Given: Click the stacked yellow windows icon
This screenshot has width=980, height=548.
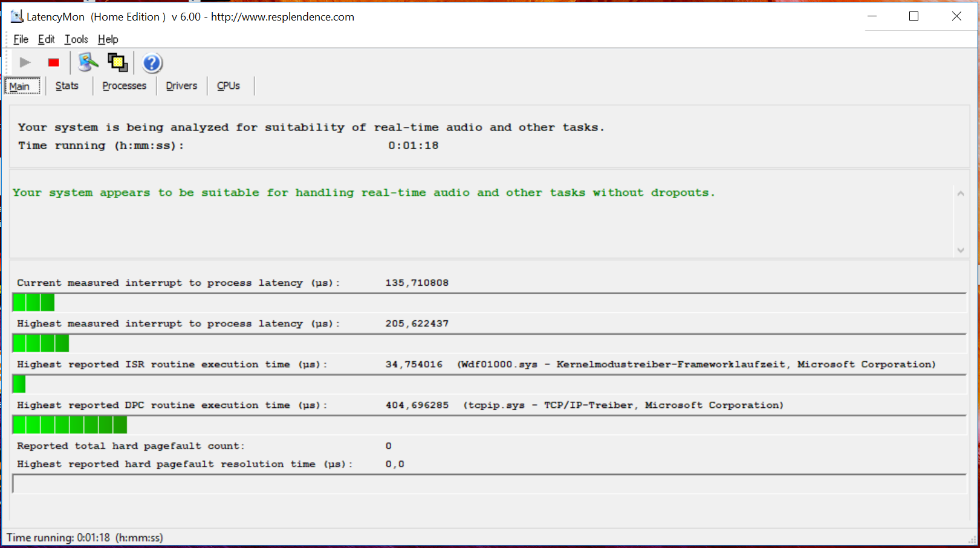Looking at the screenshot, I should click(117, 62).
